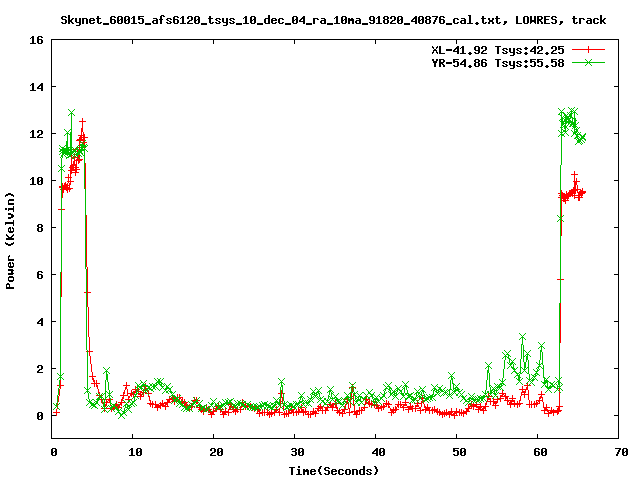Viewport: 640px width, 480px height.
Task: Select legend entry XL-41.92 Tsys:42.25
Action: click(x=498, y=50)
